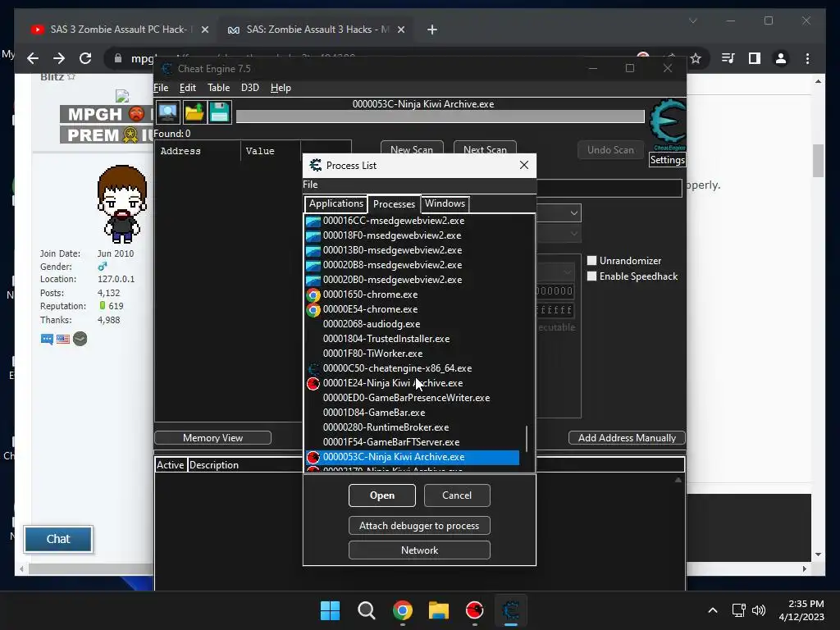Image resolution: width=840 pixels, height=630 pixels.
Task: Click the icon beside 00001E24-Ninja Kiwi Archive.exe
Action: coord(313,384)
